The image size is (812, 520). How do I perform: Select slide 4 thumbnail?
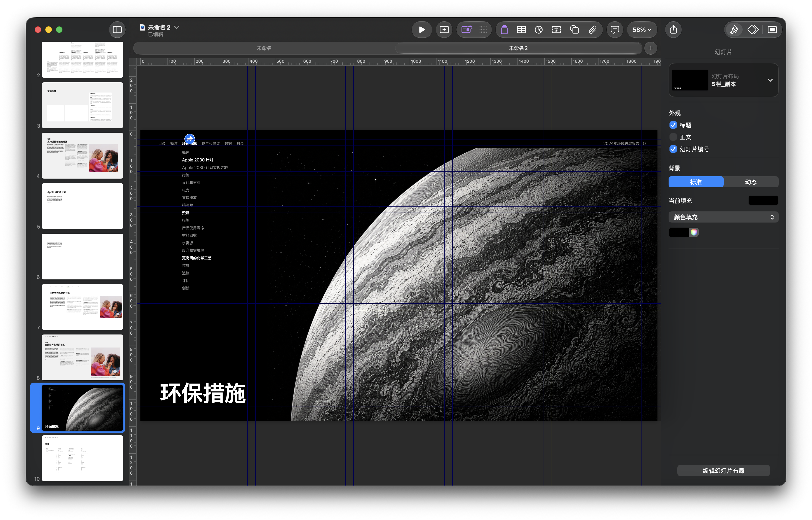[x=82, y=156]
